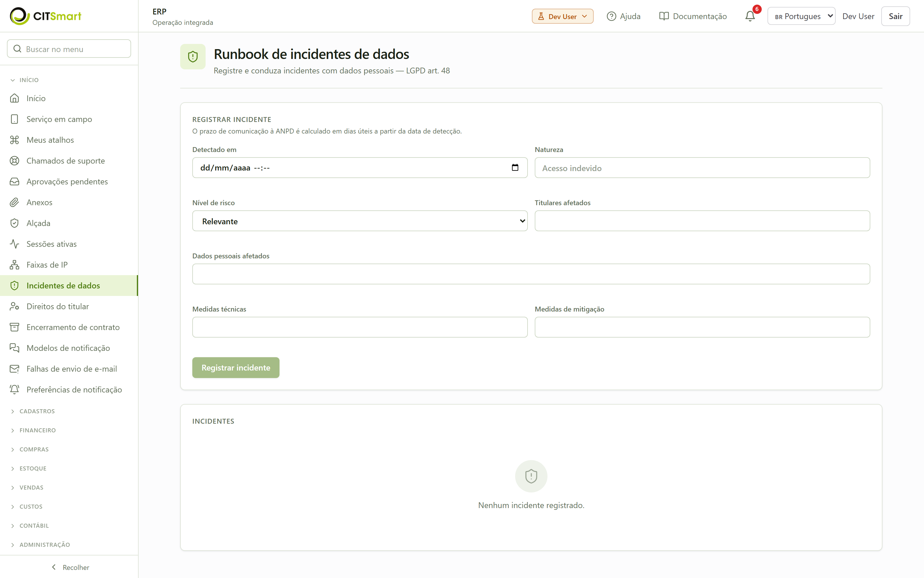Click the CITSmart logo
The image size is (924, 578).
(45, 16)
